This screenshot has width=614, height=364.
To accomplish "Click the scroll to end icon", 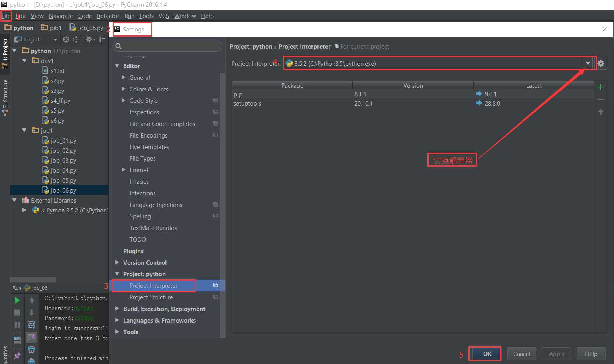I will 31,337.
